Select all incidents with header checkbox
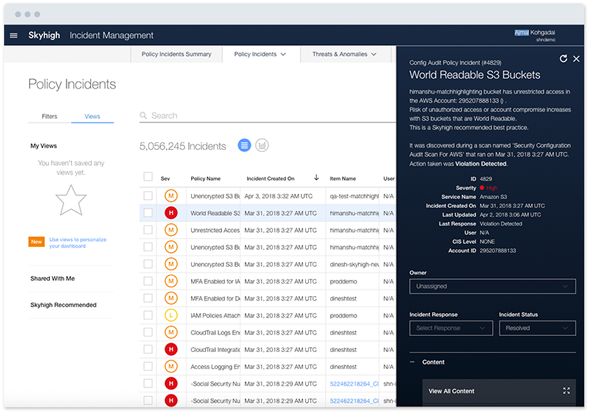The image size is (589, 412). [148, 177]
